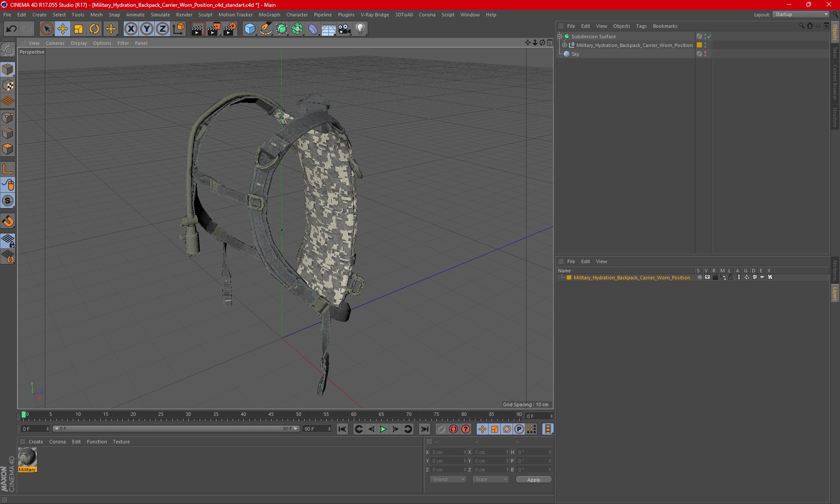840x504 pixels.
Task: Click the Apply button
Action: [x=533, y=479]
